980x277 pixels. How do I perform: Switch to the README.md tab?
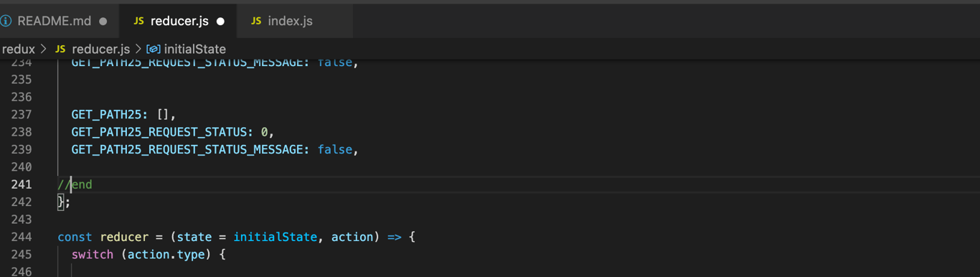[55, 21]
